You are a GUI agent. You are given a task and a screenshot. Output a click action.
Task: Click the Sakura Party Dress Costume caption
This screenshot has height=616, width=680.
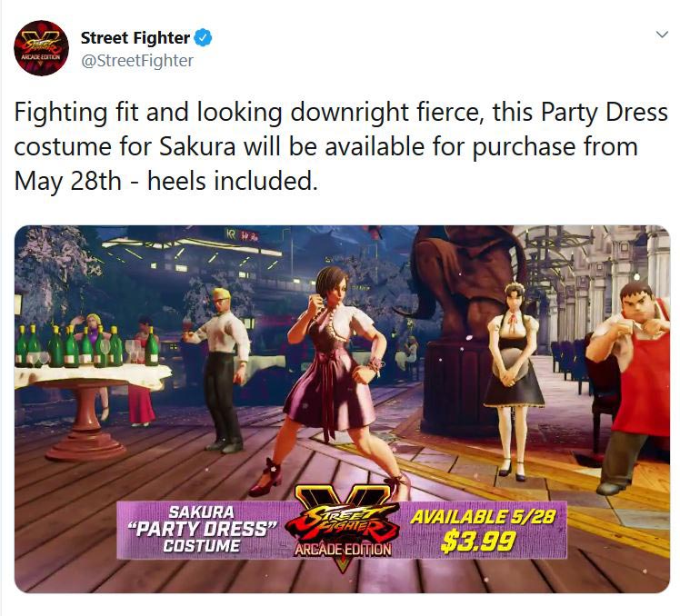tap(202, 530)
